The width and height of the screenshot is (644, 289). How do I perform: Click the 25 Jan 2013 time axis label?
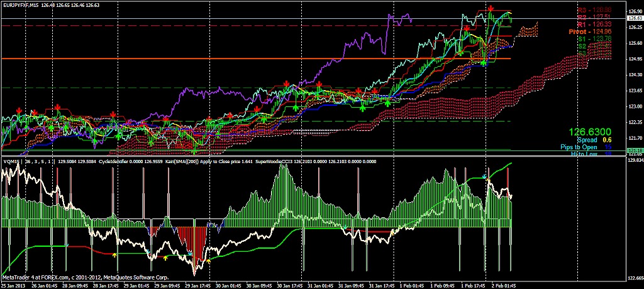tap(15, 285)
